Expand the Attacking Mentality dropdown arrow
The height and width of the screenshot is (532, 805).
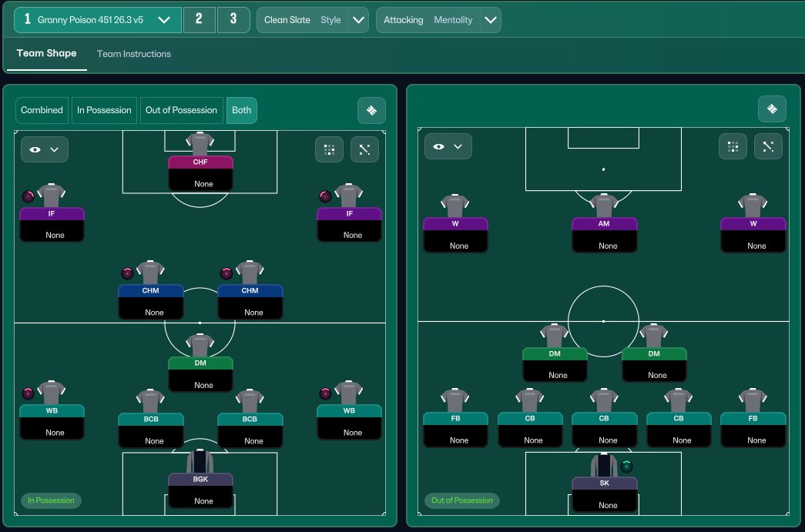pyautogui.click(x=490, y=20)
